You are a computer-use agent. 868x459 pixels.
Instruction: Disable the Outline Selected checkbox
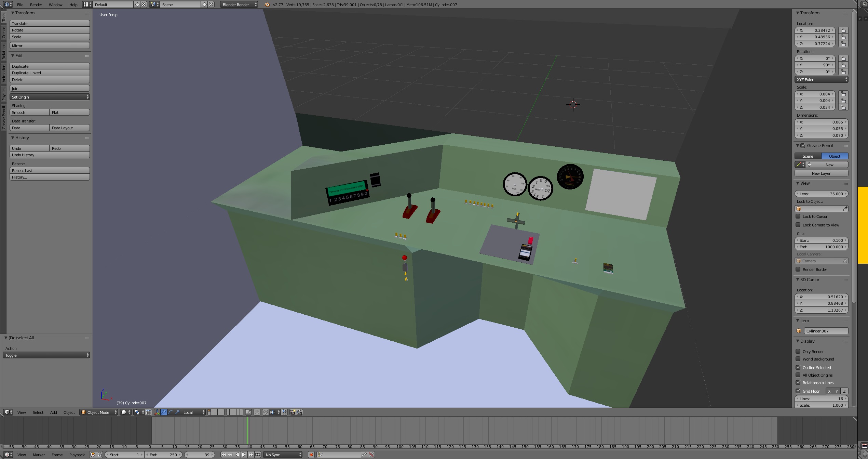[x=798, y=367]
